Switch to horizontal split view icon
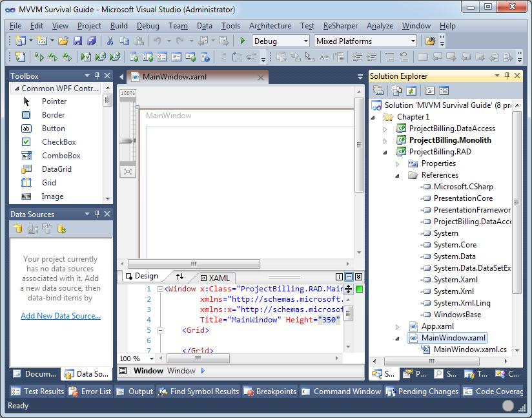This screenshot has height=418, width=532. (349, 277)
